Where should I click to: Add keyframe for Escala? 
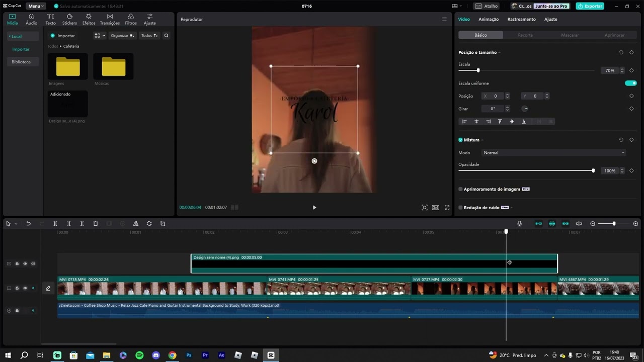point(631,70)
